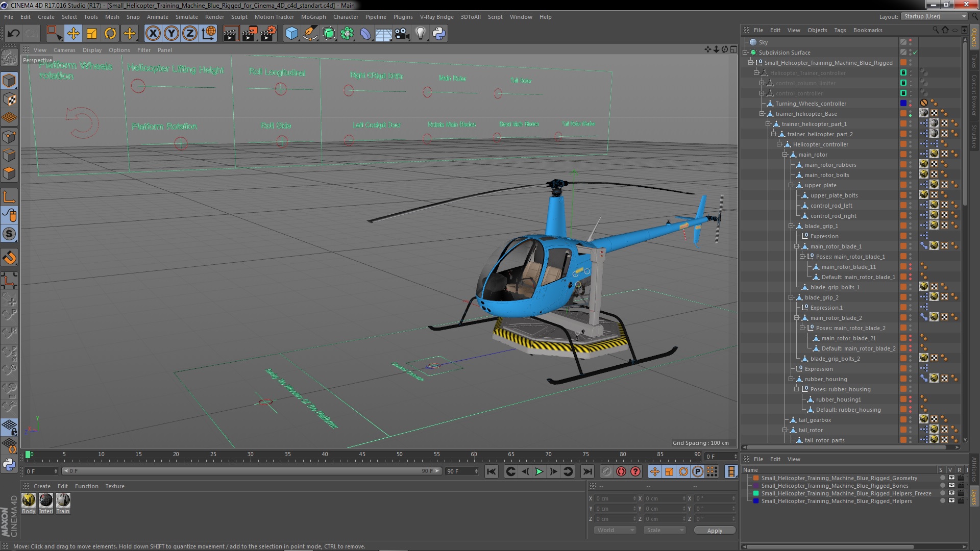Click the Render View clapperboard icon

click(x=231, y=34)
